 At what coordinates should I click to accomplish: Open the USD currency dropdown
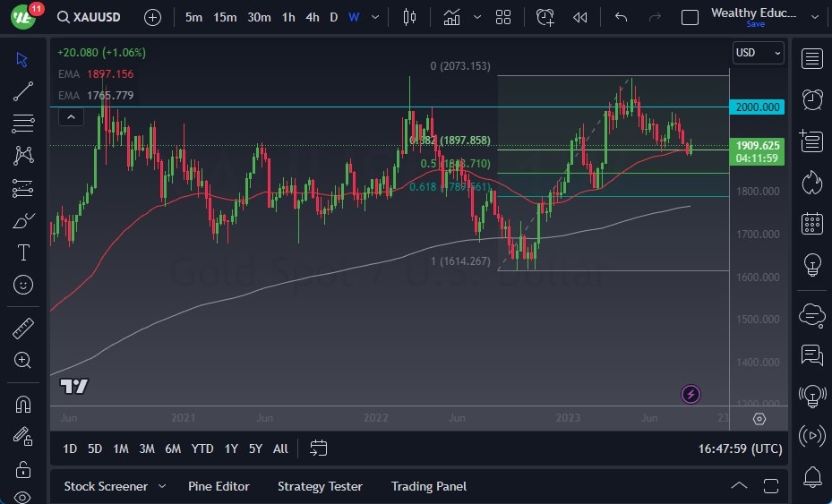coord(758,53)
